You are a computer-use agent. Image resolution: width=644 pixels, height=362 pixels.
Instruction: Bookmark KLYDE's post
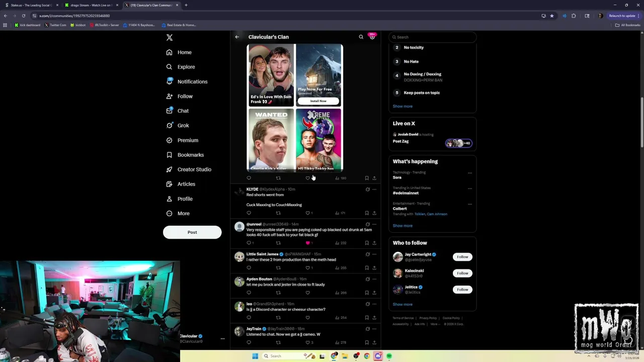[367, 213]
